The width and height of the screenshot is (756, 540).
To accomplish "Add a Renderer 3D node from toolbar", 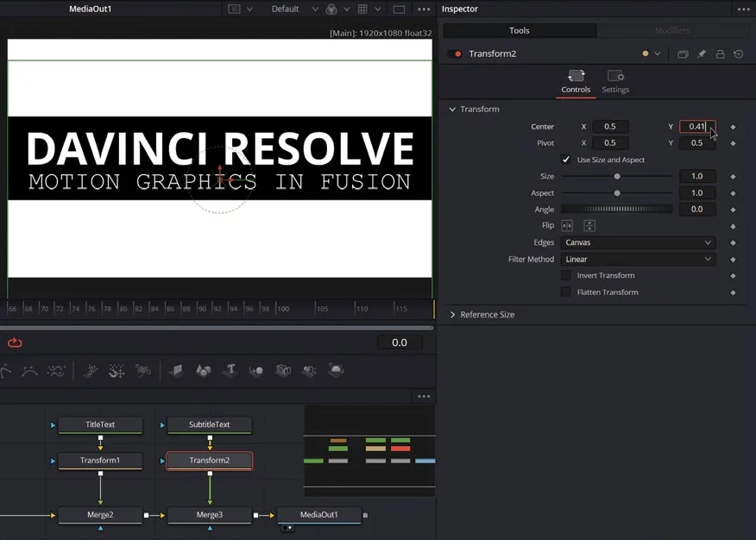I will tap(336, 370).
